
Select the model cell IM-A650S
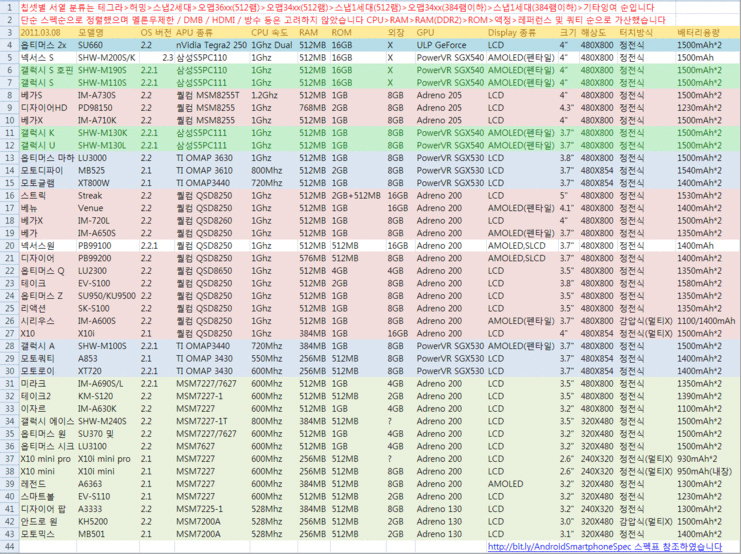click(97, 233)
